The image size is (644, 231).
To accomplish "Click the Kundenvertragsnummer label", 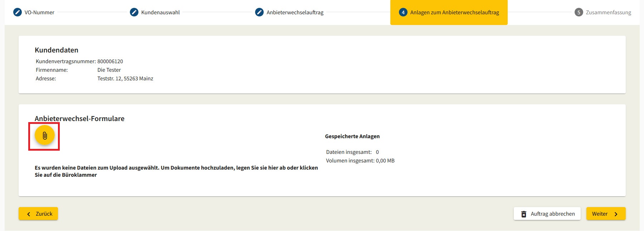I will (x=66, y=61).
